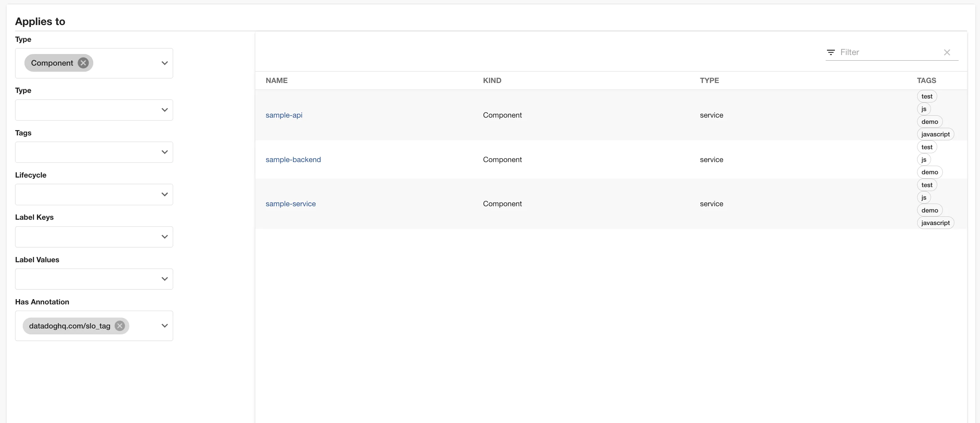980x423 pixels.
Task: Open the Has Annotation dropdown arrow
Action: pos(164,326)
